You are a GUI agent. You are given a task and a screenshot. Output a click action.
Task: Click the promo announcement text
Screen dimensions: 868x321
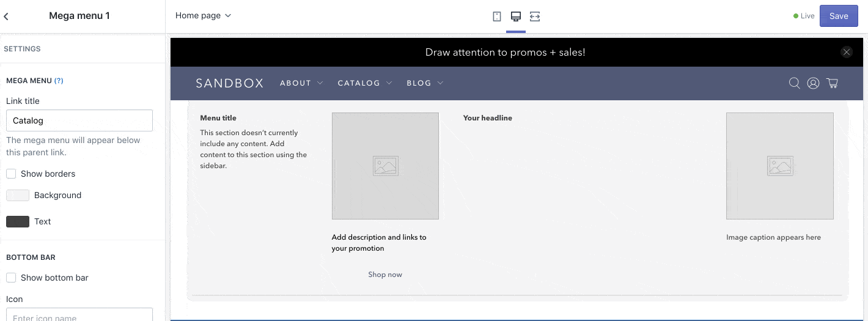point(506,53)
